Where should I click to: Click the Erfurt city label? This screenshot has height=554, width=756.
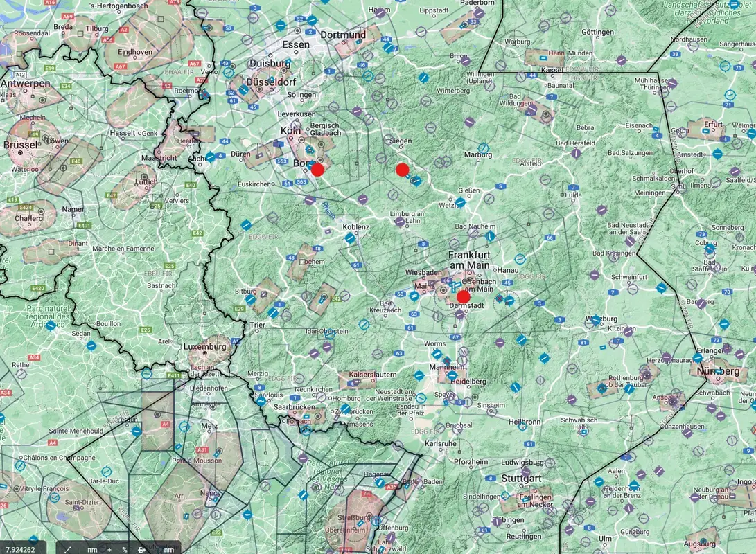point(713,124)
